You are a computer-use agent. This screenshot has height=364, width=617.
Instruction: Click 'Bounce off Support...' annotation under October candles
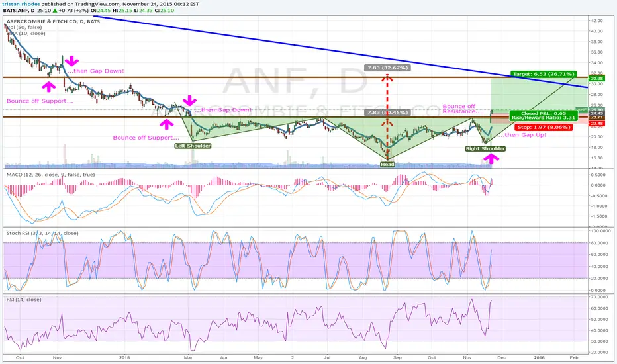40,101
